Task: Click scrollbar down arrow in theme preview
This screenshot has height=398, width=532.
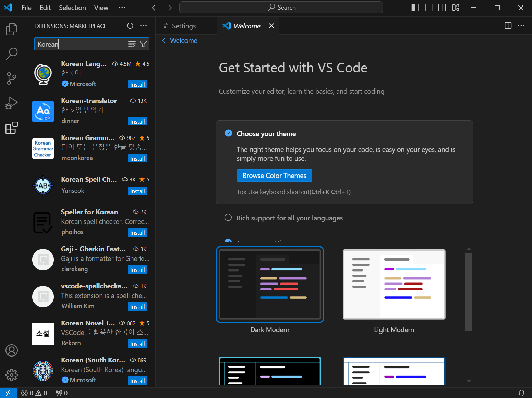Action: point(469,381)
